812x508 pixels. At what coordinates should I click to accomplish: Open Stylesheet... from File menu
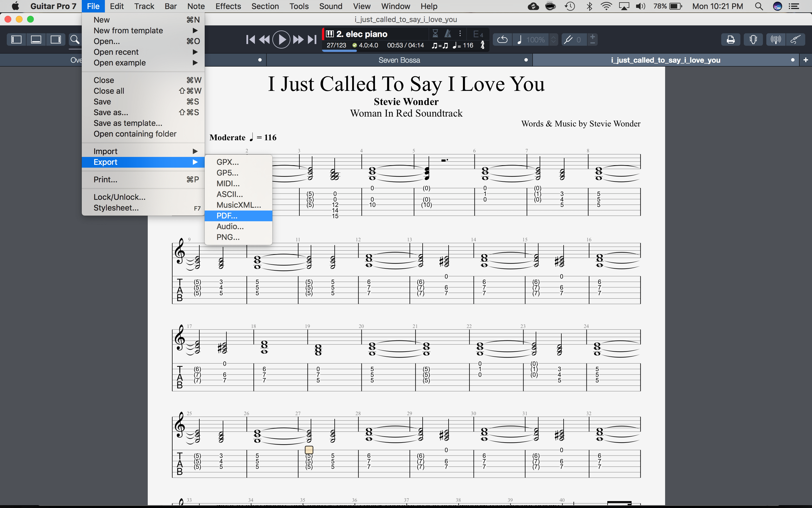143,208
